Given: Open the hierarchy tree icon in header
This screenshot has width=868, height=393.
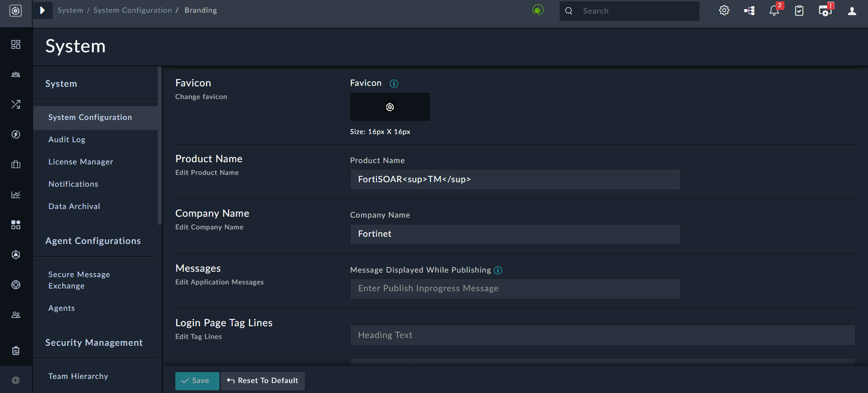Looking at the screenshot, I should [749, 10].
